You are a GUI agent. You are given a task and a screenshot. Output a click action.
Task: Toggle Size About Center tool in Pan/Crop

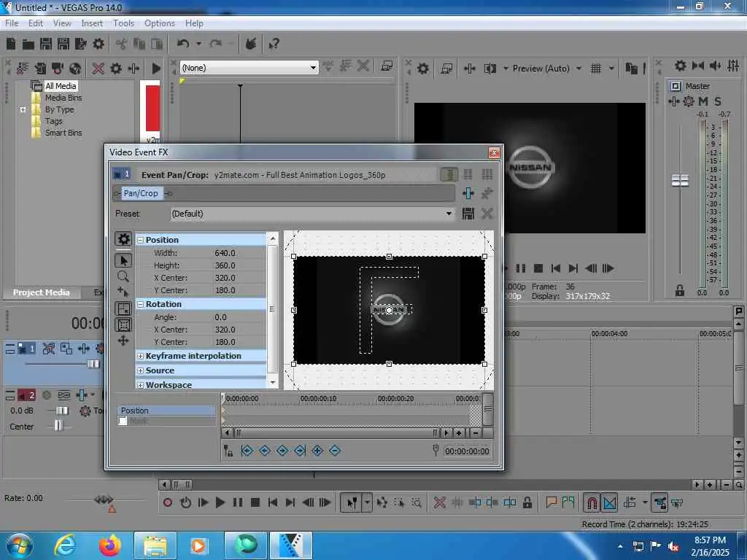tap(123, 324)
